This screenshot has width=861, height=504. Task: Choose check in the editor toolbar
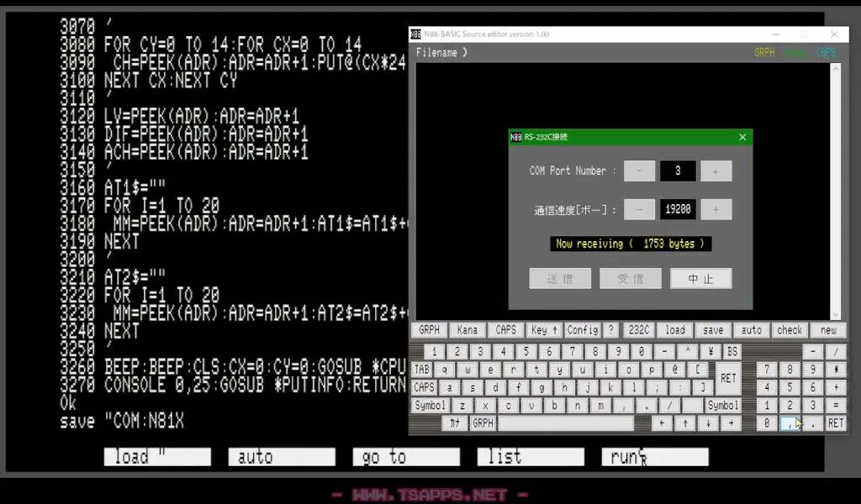point(790,330)
